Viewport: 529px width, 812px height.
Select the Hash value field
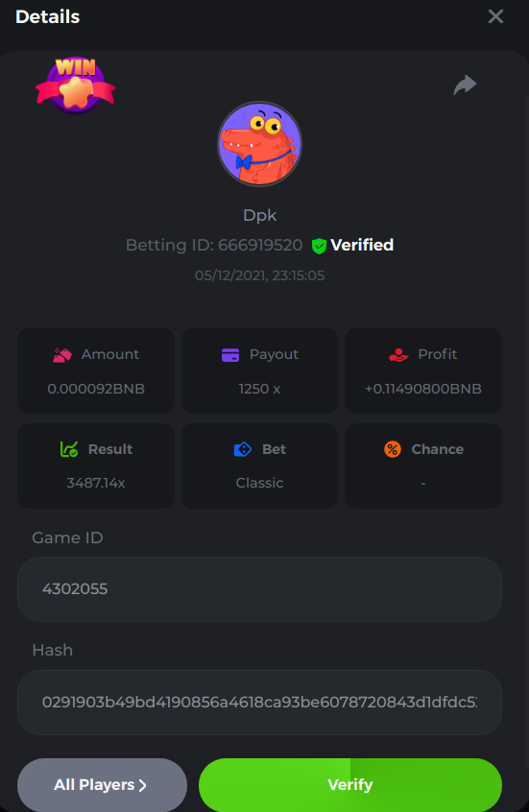pos(259,703)
